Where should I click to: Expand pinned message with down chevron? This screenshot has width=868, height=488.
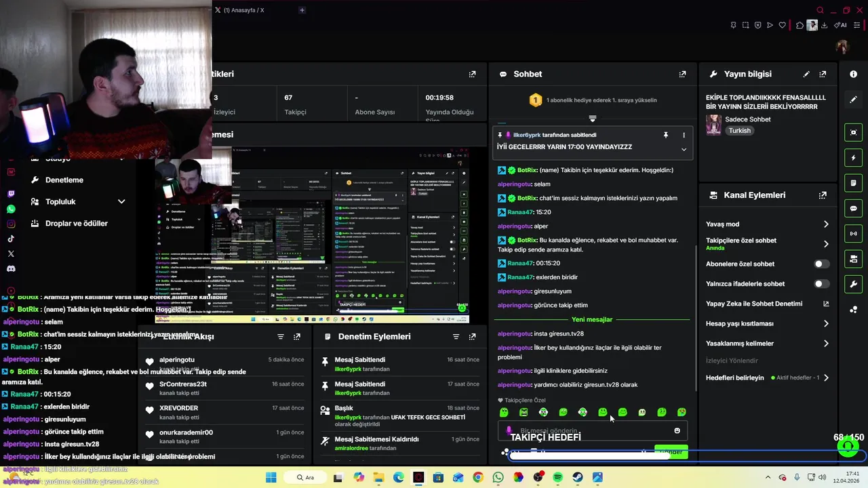click(x=684, y=149)
